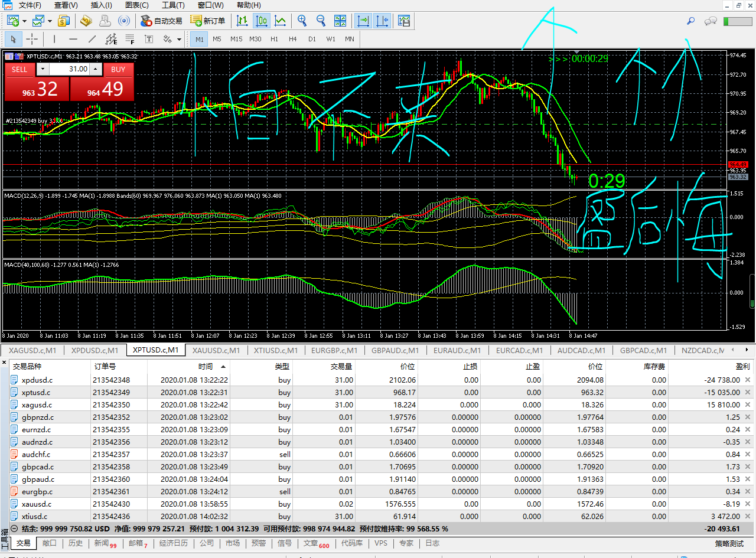Open the profiles icon in the toolbar
This screenshot has height=558, width=756.
coord(39,21)
